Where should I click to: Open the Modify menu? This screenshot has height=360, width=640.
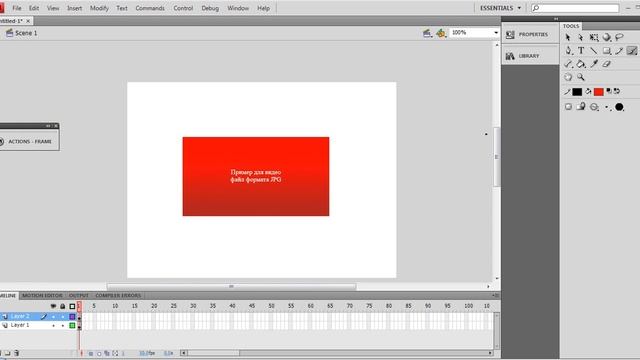tap(99, 8)
